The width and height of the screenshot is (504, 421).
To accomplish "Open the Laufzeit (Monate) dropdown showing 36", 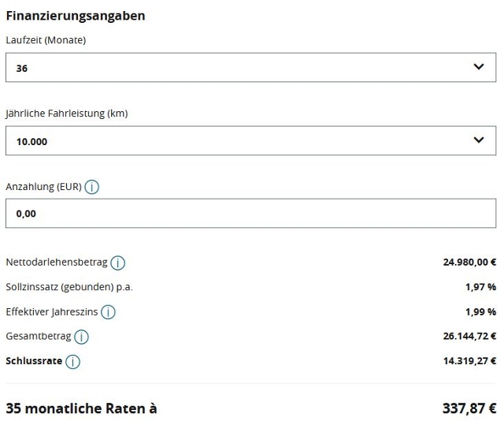I will 250,67.
